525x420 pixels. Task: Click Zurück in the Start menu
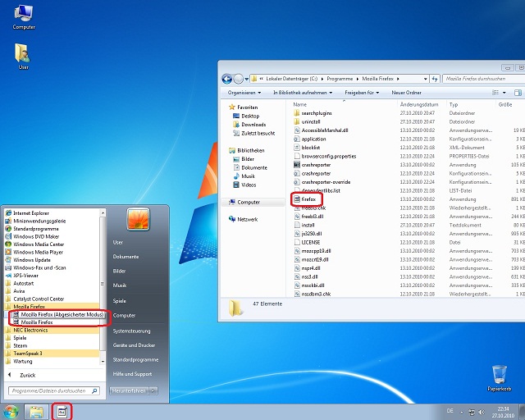click(x=27, y=375)
